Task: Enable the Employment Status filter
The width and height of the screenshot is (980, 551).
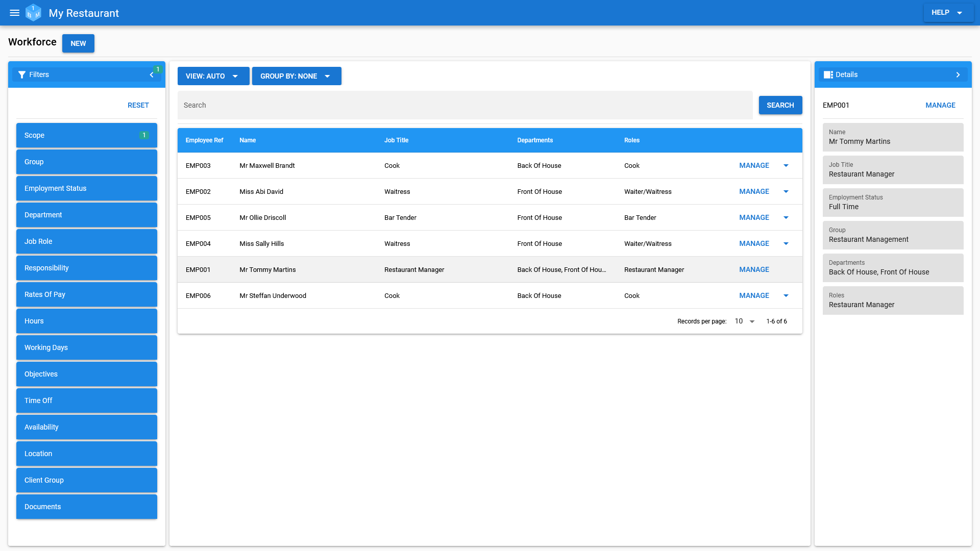Action: [x=86, y=188]
